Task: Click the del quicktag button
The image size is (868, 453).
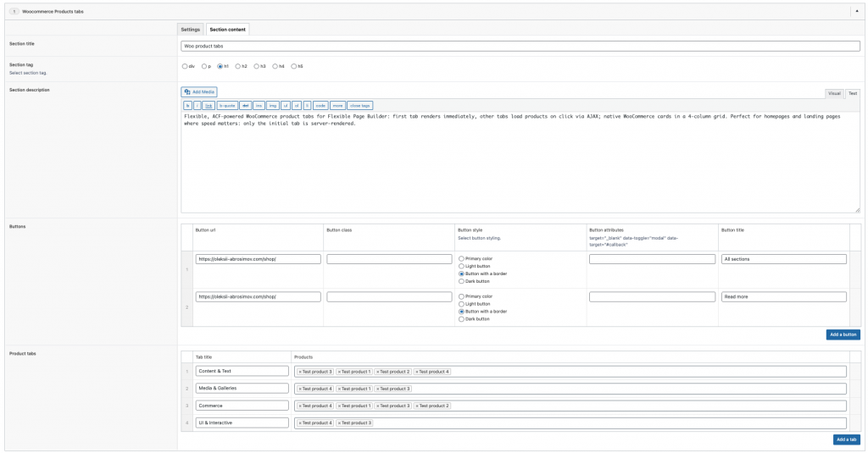Action: [x=246, y=106]
